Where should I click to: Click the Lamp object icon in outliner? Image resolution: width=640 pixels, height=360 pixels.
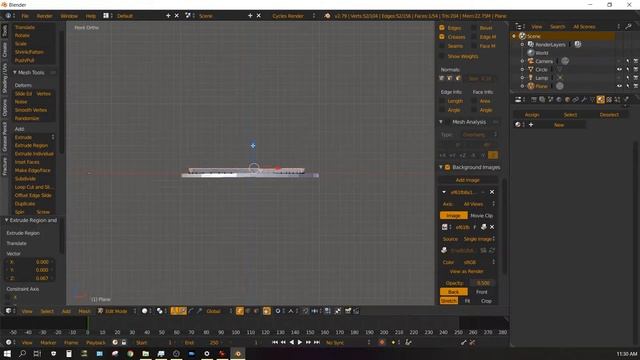tap(531, 78)
